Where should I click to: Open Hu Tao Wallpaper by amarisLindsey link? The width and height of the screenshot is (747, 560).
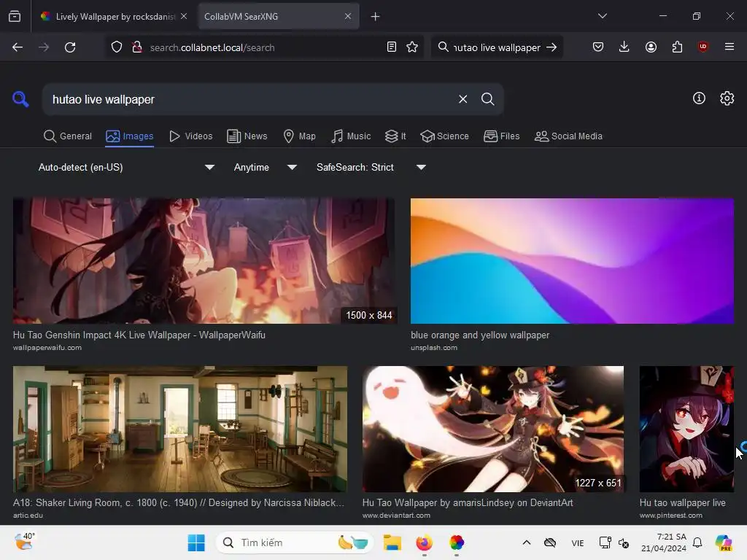coord(468,502)
